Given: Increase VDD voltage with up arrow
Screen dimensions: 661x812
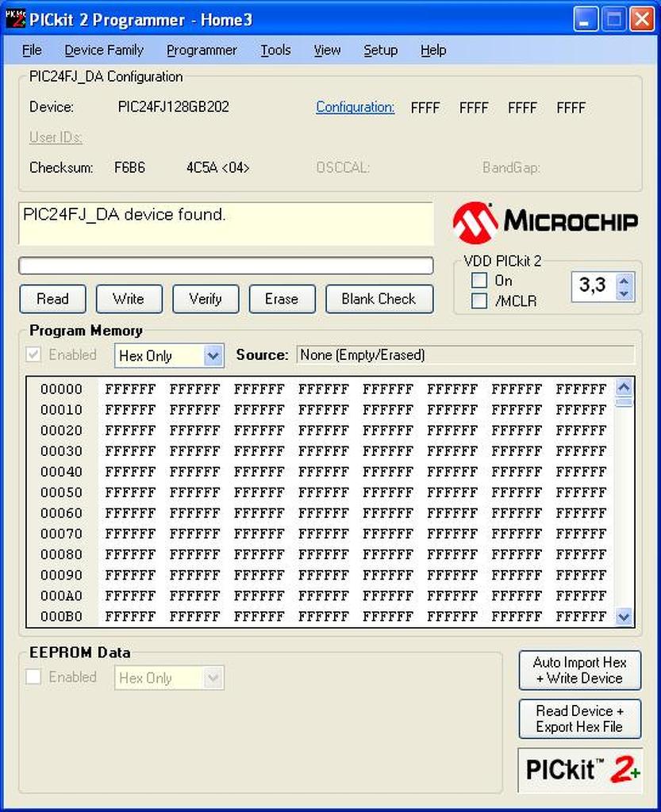Looking at the screenshot, I should [624, 281].
